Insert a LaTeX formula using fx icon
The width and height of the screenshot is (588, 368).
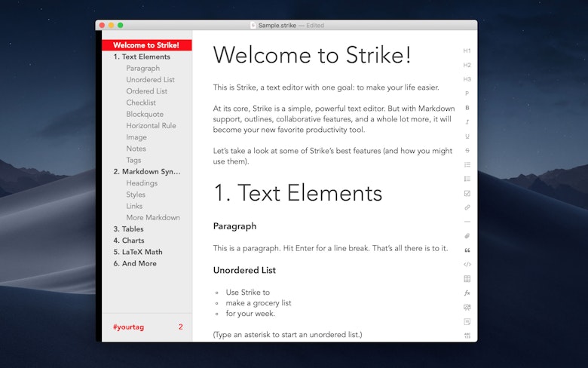point(467,293)
